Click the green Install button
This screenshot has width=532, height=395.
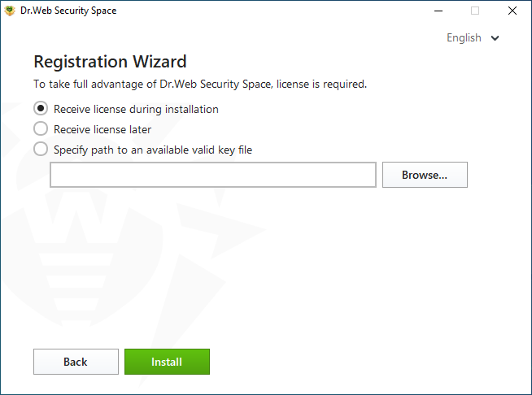(x=167, y=362)
